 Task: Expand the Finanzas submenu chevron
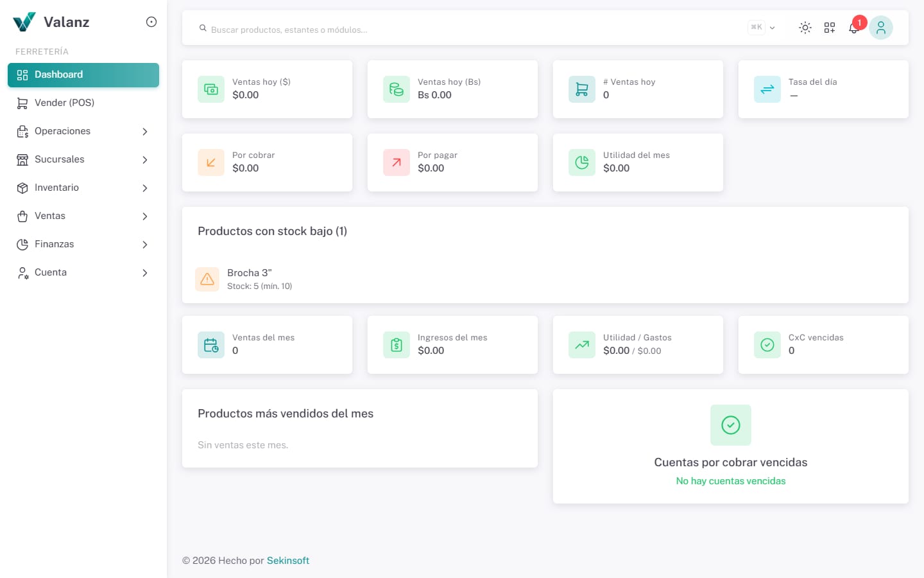pyautogui.click(x=145, y=245)
